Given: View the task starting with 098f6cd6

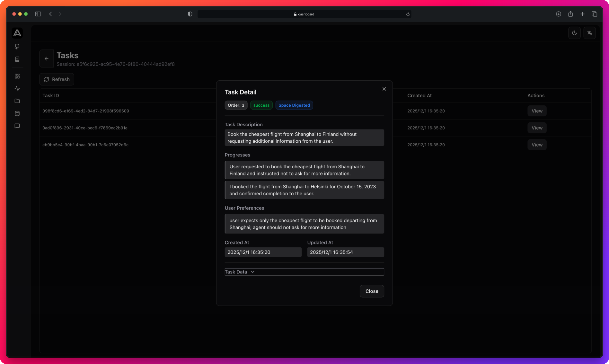Looking at the screenshot, I should coord(537,111).
